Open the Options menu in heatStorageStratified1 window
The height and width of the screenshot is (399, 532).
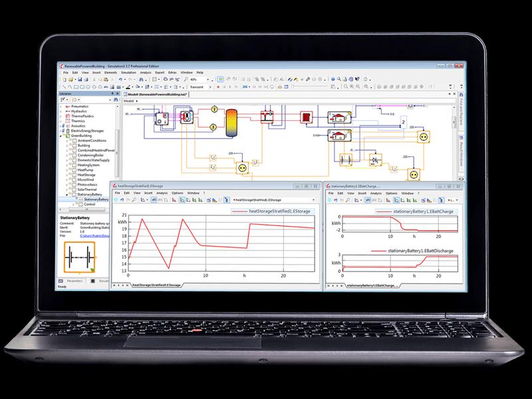(178, 193)
